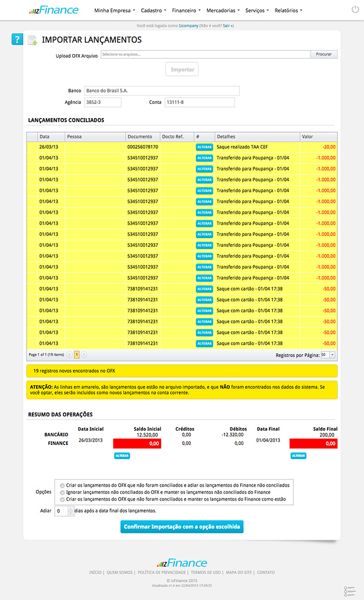Click the Procurar file browse button
Viewport: 364px width, 600px height.
323,54
